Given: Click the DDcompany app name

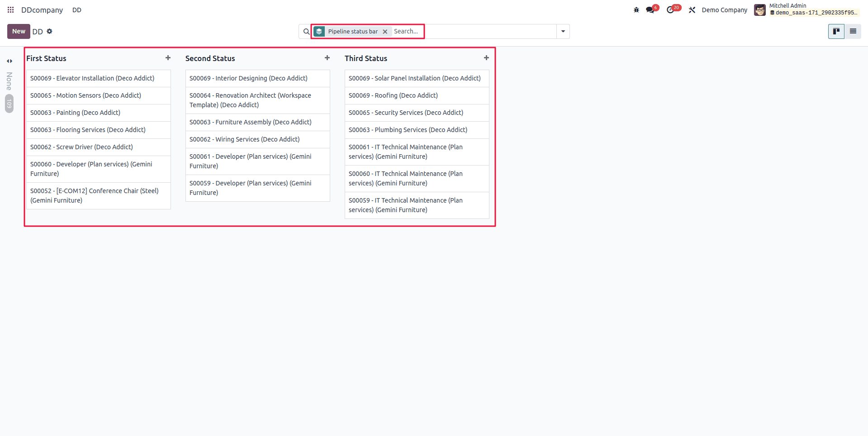Looking at the screenshot, I should [42, 9].
